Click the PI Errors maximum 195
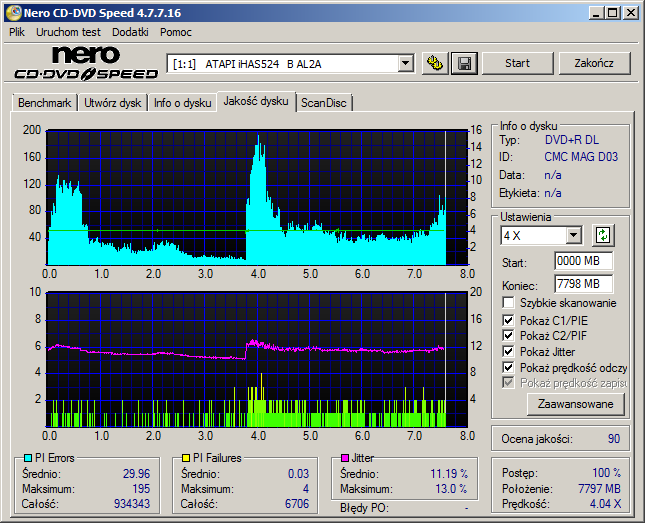Screen dimensions: 645x523 point(141,489)
